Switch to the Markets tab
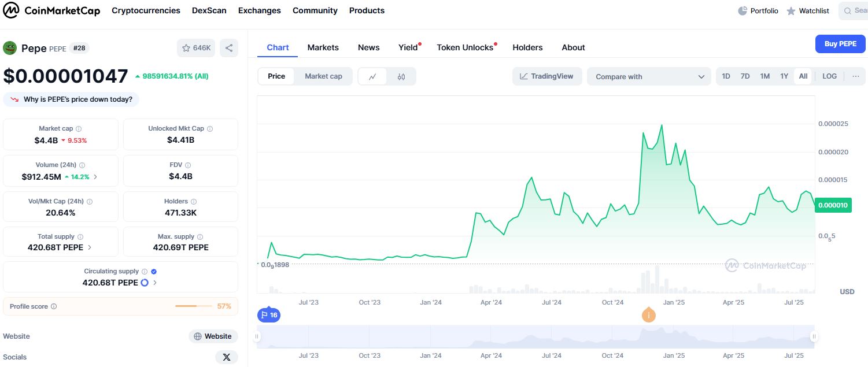Image resolution: width=868 pixels, height=367 pixels. (323, 47)
